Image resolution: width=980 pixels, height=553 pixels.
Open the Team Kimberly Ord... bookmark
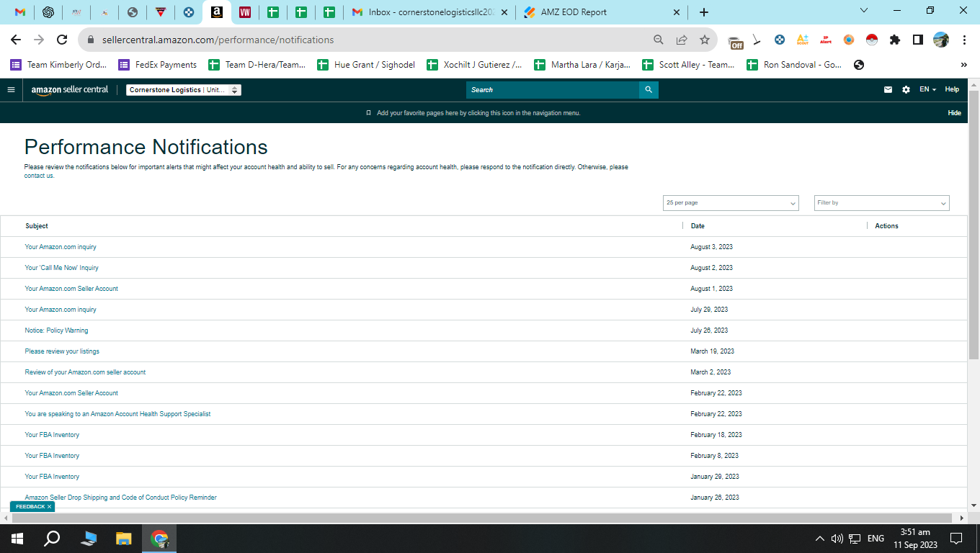pos(58,65)
